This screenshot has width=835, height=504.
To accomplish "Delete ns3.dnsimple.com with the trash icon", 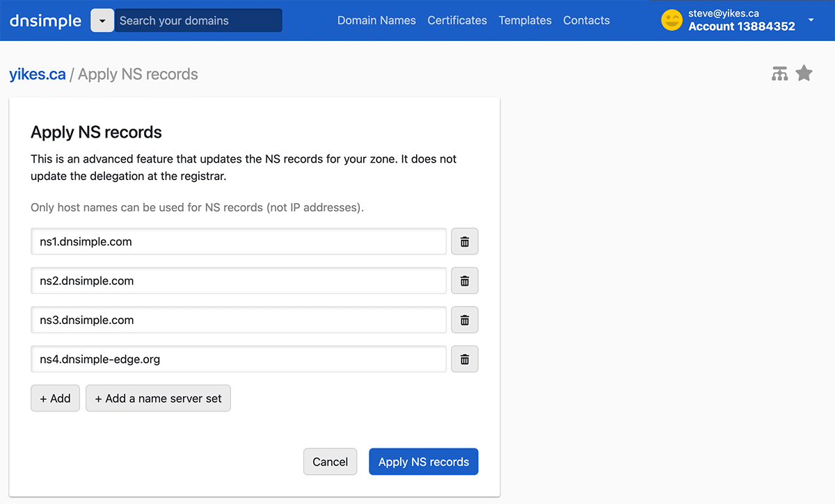I will [x=464, y=320].
